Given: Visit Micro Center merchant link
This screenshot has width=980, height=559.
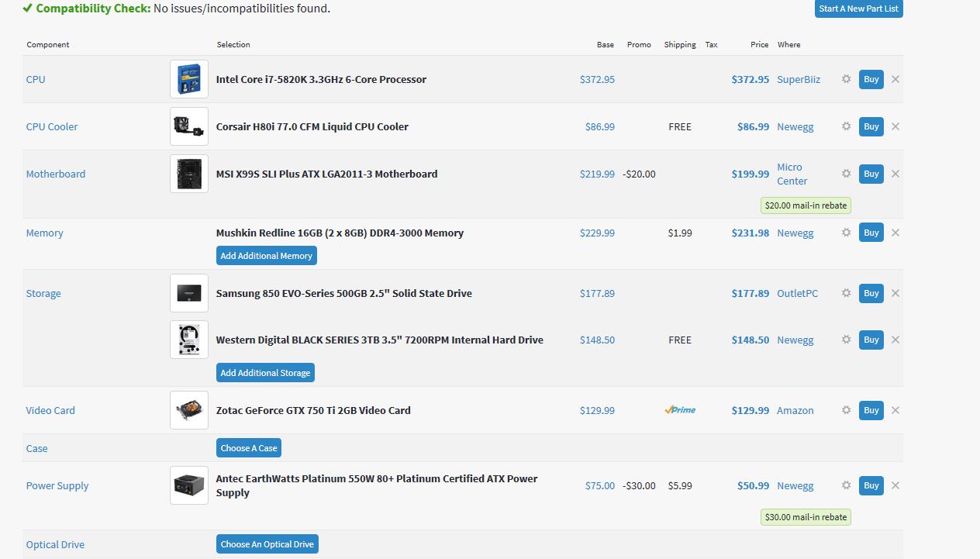Looking at the screenshot, I should click(792, 174).
